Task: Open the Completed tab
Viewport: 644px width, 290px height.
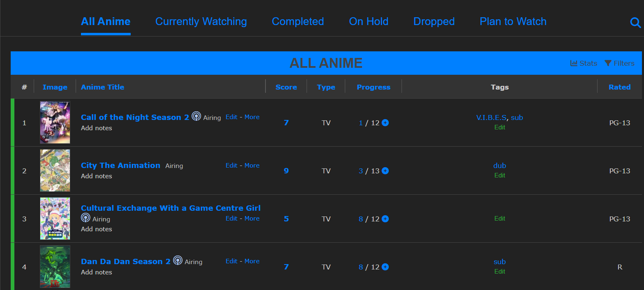Action: [x=298, y=21]
